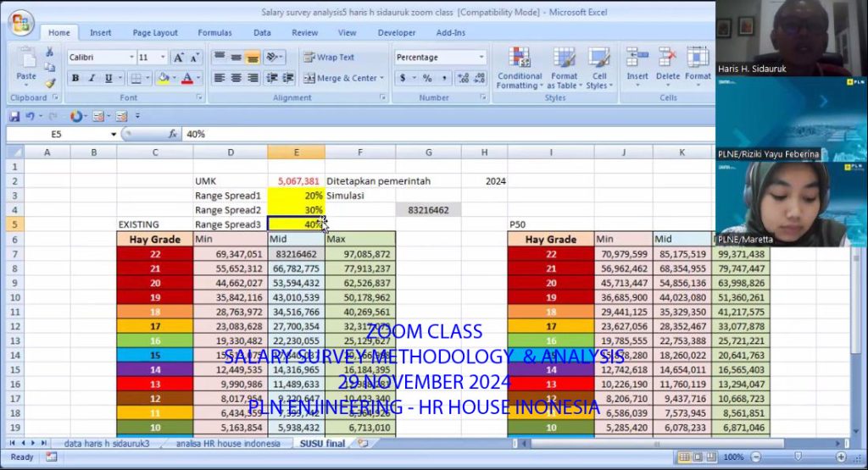Viewport: 868px width, 470px height.
Task: Click the Format Painter brush icon
Action: [50, 83]
